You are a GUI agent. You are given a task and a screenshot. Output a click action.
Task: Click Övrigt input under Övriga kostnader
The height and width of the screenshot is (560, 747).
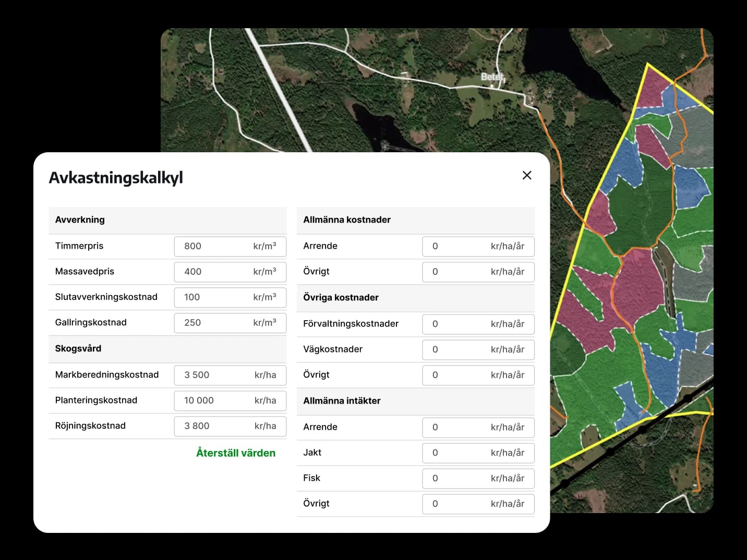pyautogui.click(x=478, y=375)
